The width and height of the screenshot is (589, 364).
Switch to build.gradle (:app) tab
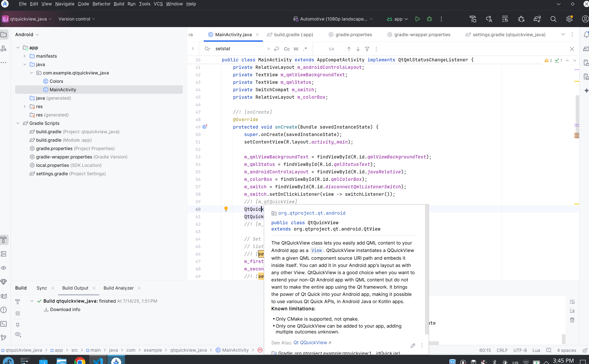pyautogui.click(x=290, y=35)
